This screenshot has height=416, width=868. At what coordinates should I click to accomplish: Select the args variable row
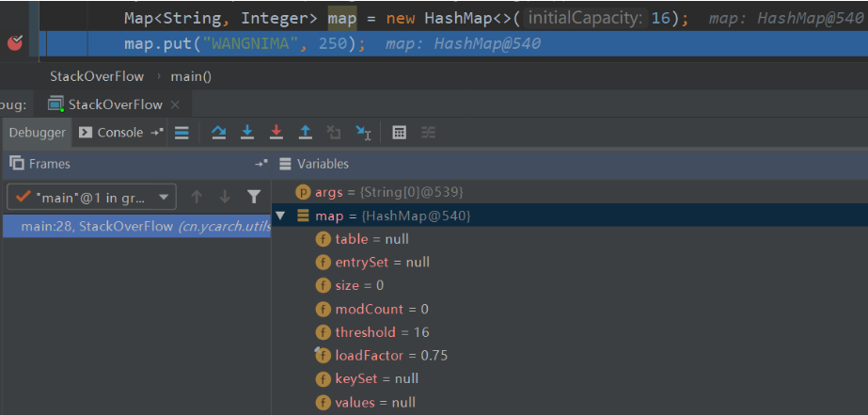coord(570,192)
